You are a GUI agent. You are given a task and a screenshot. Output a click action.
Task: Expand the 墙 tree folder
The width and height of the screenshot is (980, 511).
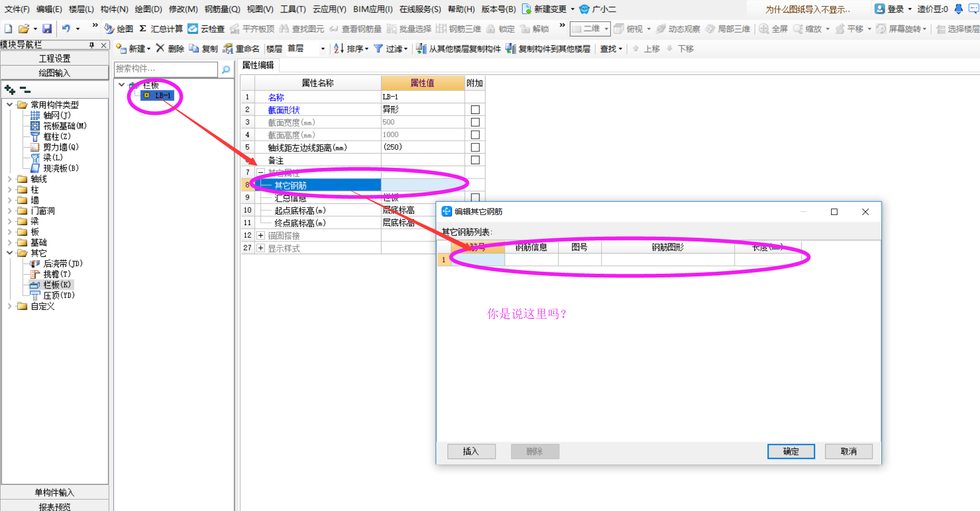(10, 200)
